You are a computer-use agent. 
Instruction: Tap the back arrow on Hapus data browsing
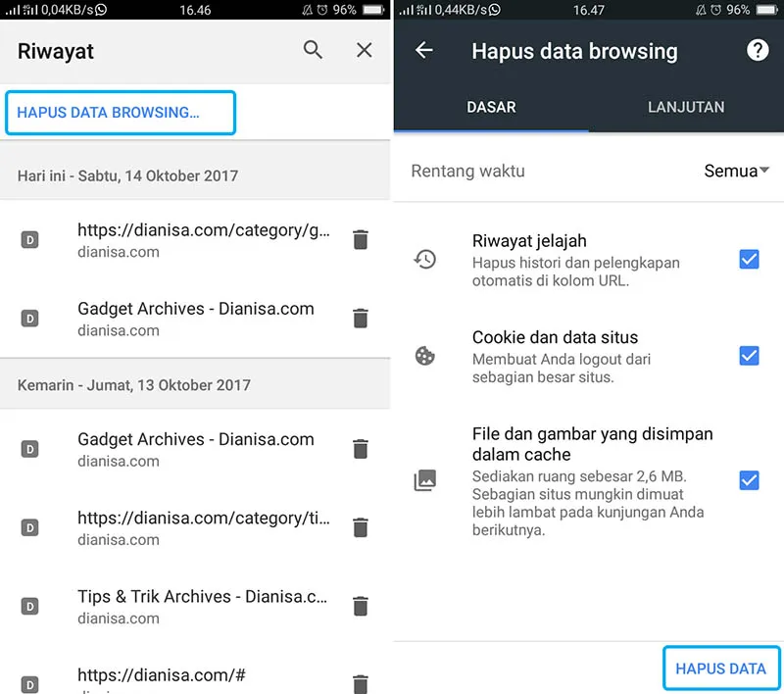(423, 51)
